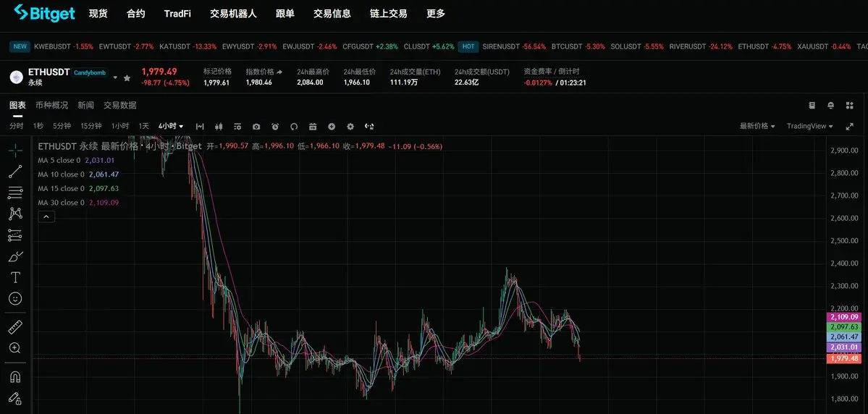Click the rightmost chart toolbar sync icon

[x=369, y=126]
